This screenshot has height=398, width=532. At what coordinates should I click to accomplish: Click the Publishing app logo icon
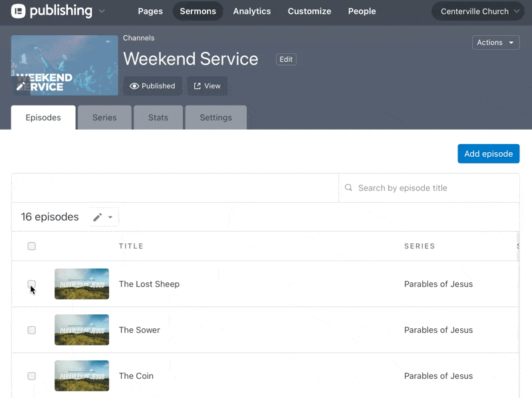tap(18, 11)
